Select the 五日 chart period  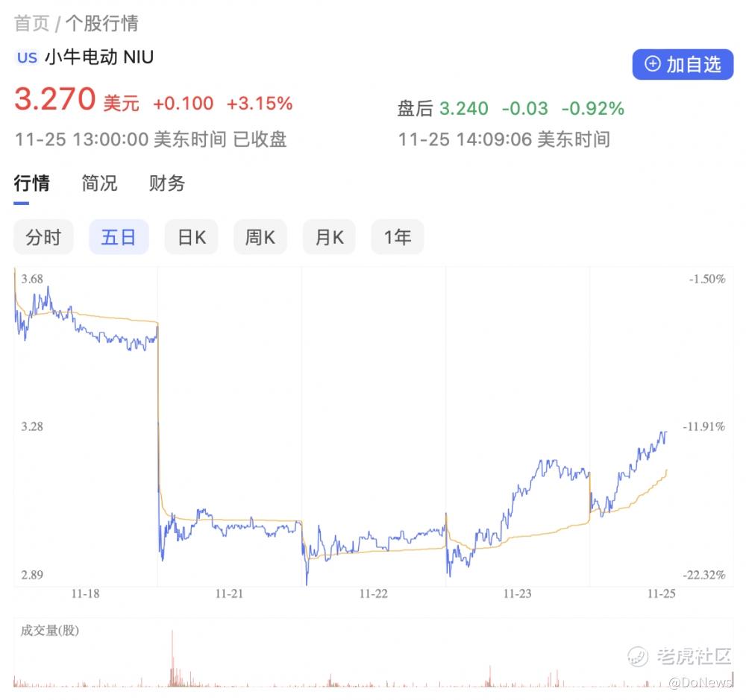pos(119,238)
